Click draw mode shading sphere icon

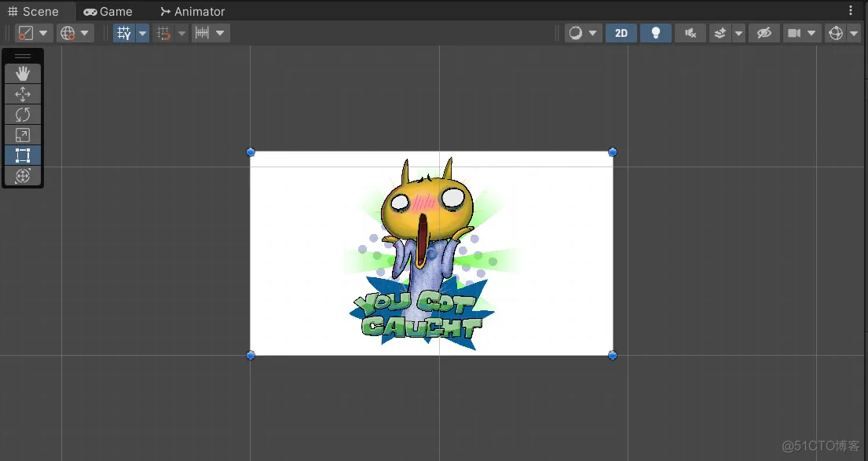tap(576, 33)
